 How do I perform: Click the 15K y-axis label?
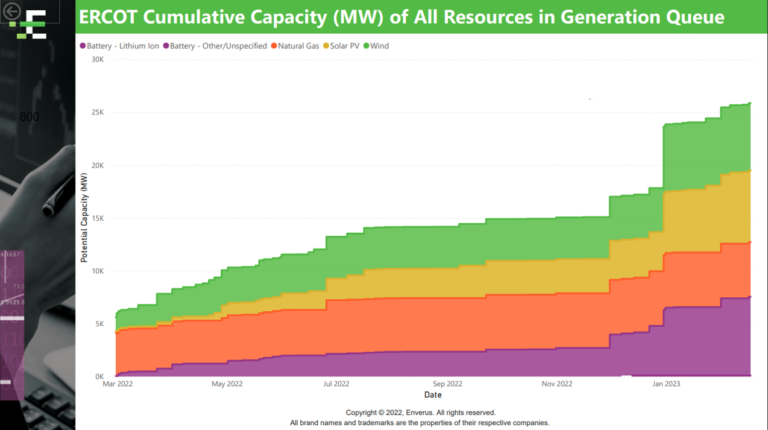[97, 218]
